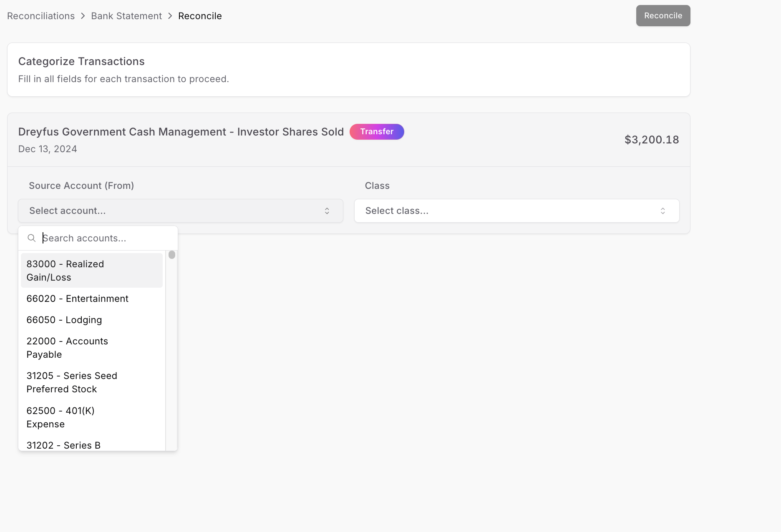
Task: Click the transaction title Dreyfus Government Cash Management
Action: pos(181,132)
